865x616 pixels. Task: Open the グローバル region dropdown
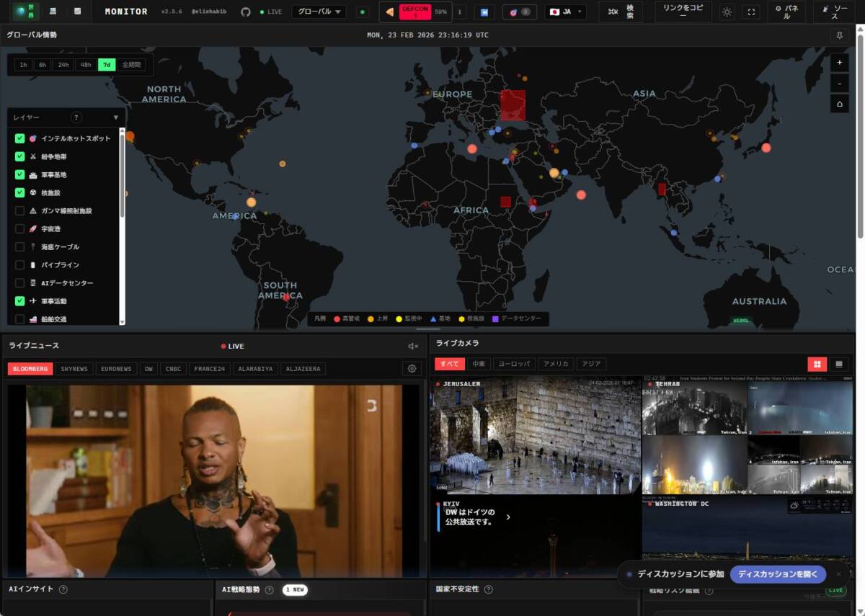coord(317,12)
